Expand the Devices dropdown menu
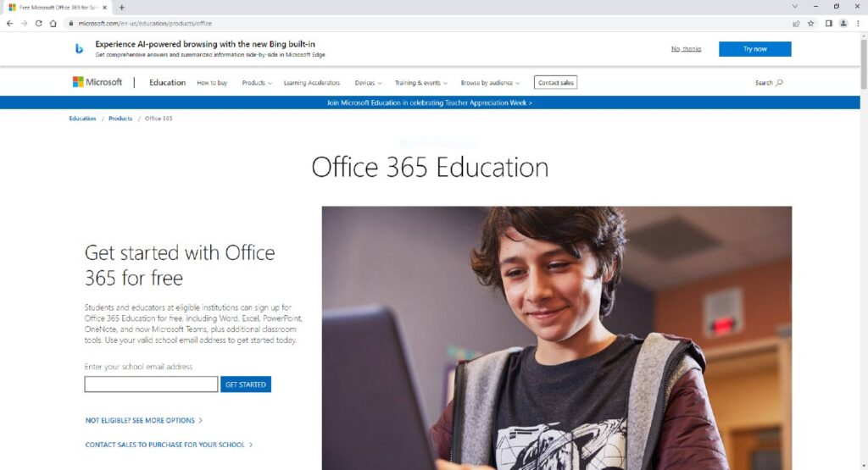Image resolution: width=868 pixels, height=470 pixels. click(368, 83)
